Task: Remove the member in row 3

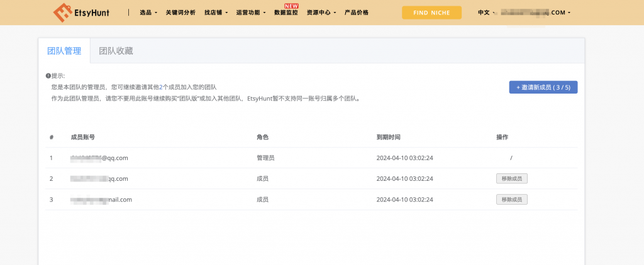Action: pyautogui.click(x=511, y=199)
